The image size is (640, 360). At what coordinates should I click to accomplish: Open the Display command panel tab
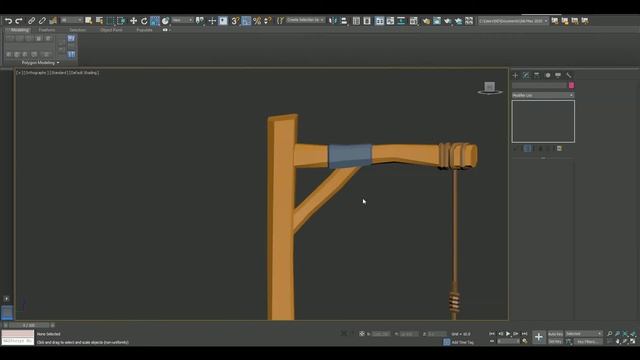(x=558, y=75)
